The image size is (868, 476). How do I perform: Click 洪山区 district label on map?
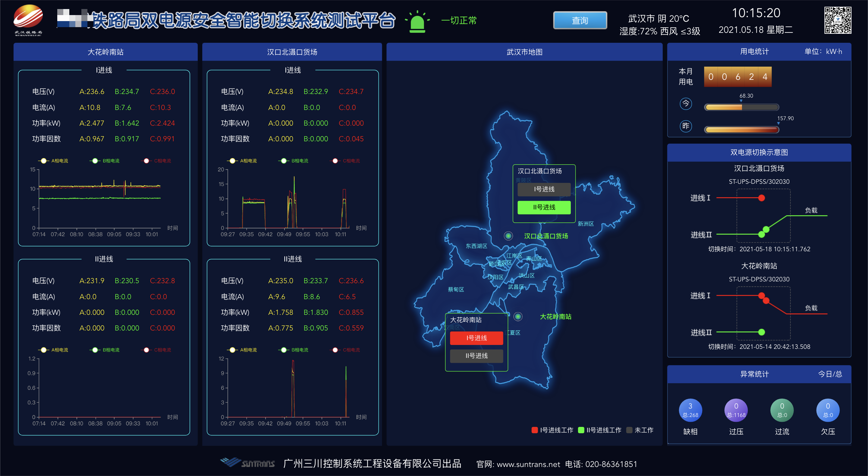point(526,276)
